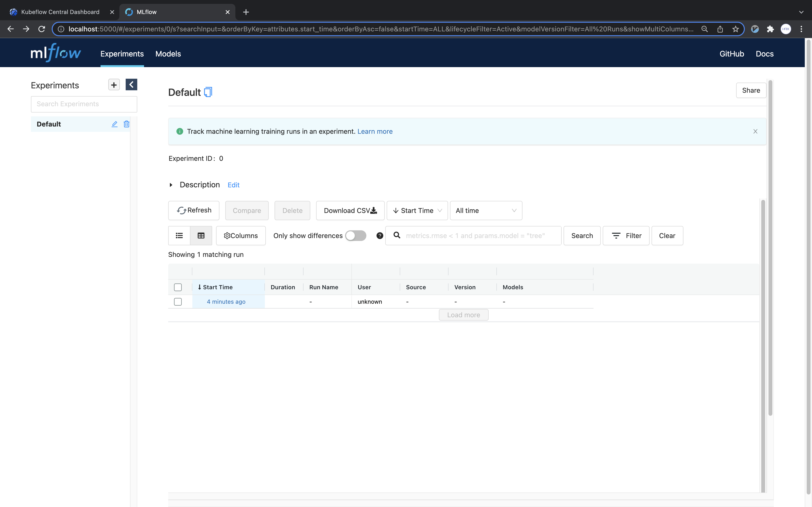Open the Start Time sort dropdown
The height and width of the screenshot is (507, 812).
(416, 210)
